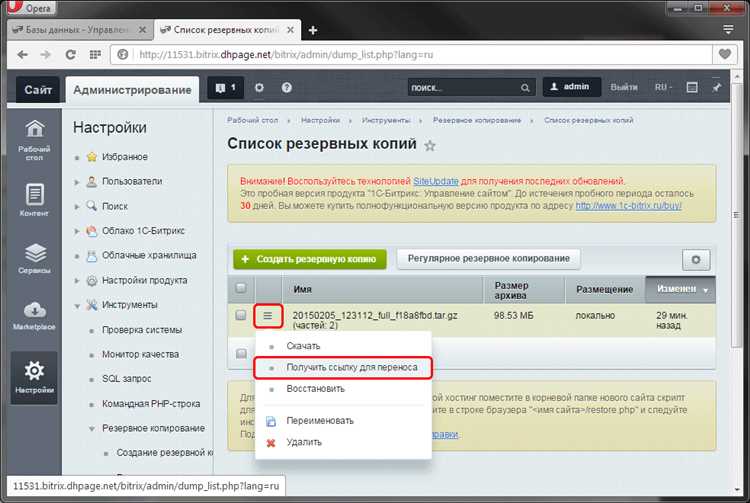Open the help question mark icon

tap(287, 88)
